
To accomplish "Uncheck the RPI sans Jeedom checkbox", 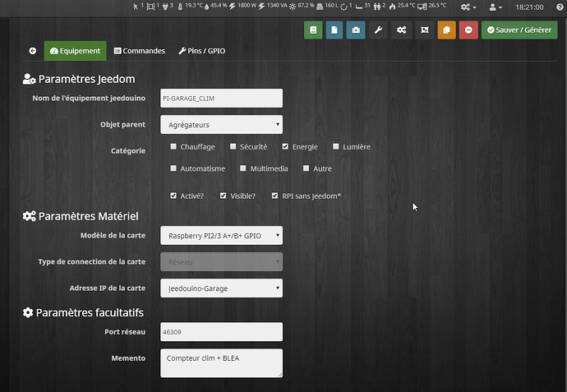I will (275, 196).
